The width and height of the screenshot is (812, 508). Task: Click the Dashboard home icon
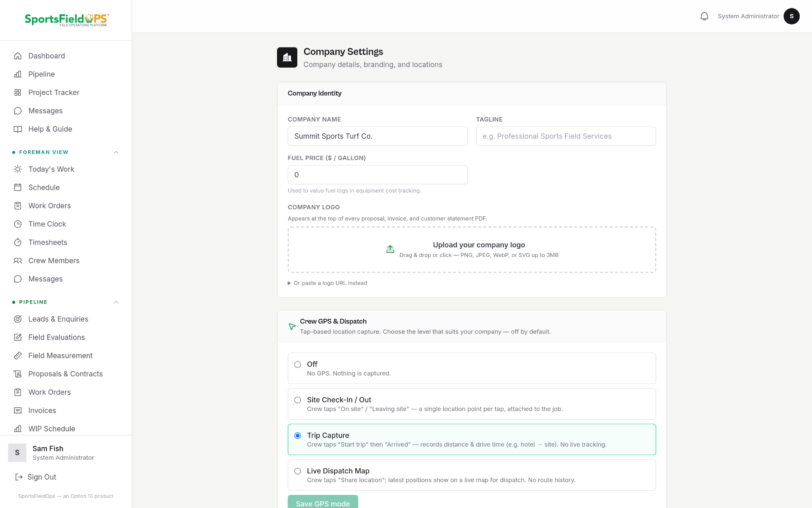[18, 56]
